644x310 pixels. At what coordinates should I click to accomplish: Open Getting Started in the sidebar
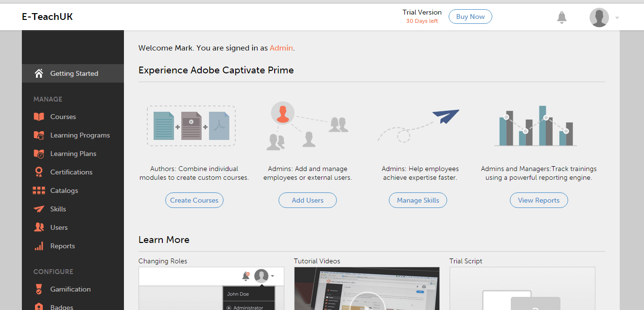pyautogui.click(x=73, y=73)
